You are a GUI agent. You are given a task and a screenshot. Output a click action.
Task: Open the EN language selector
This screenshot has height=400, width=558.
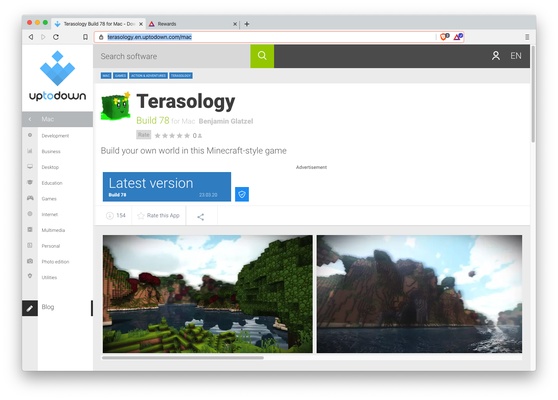click(x=516, y=56)
